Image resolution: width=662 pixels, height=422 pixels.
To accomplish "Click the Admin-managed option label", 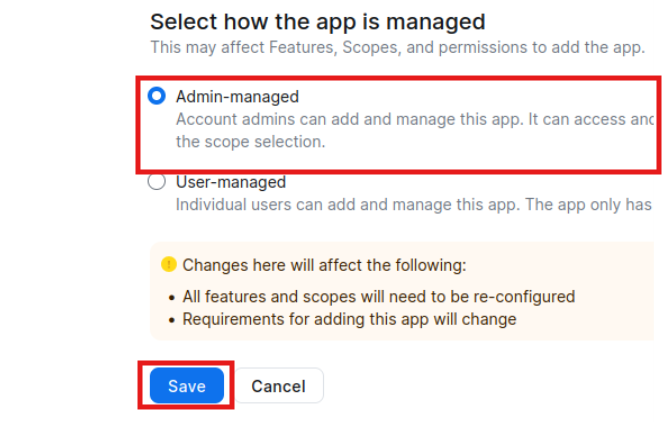I will click(x=237, y=97).
